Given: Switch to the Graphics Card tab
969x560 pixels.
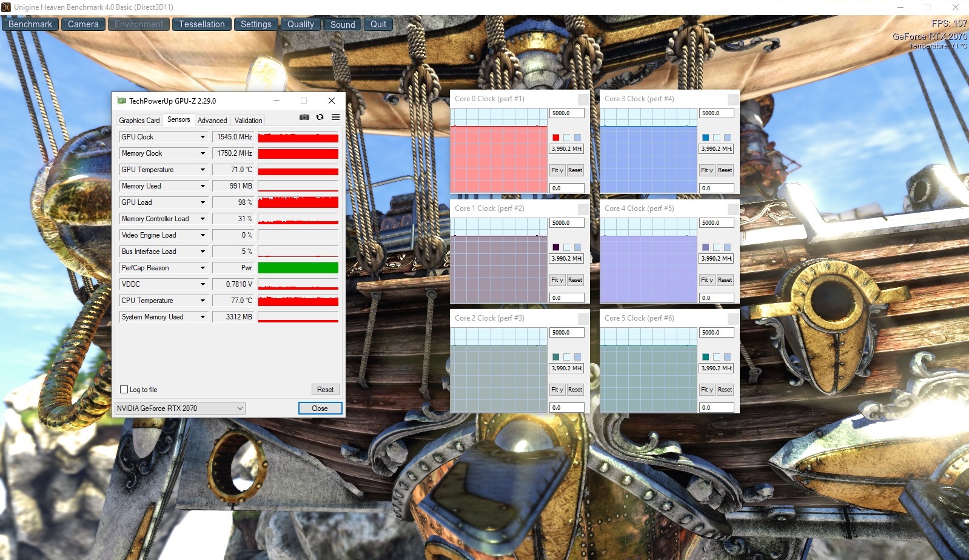Looking at the screenshot, I should [x=139, y=121].
